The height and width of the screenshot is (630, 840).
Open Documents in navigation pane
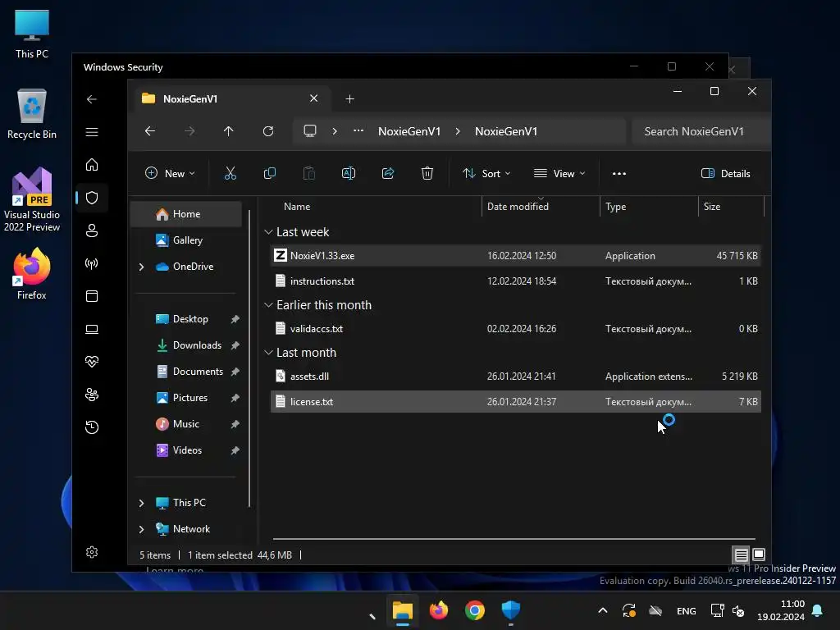coord(188,372)
